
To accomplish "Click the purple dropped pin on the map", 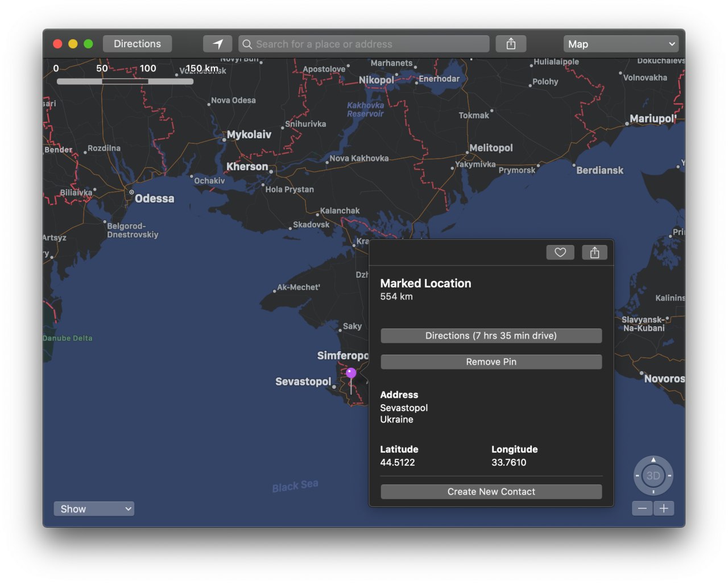I will point(351,373).
